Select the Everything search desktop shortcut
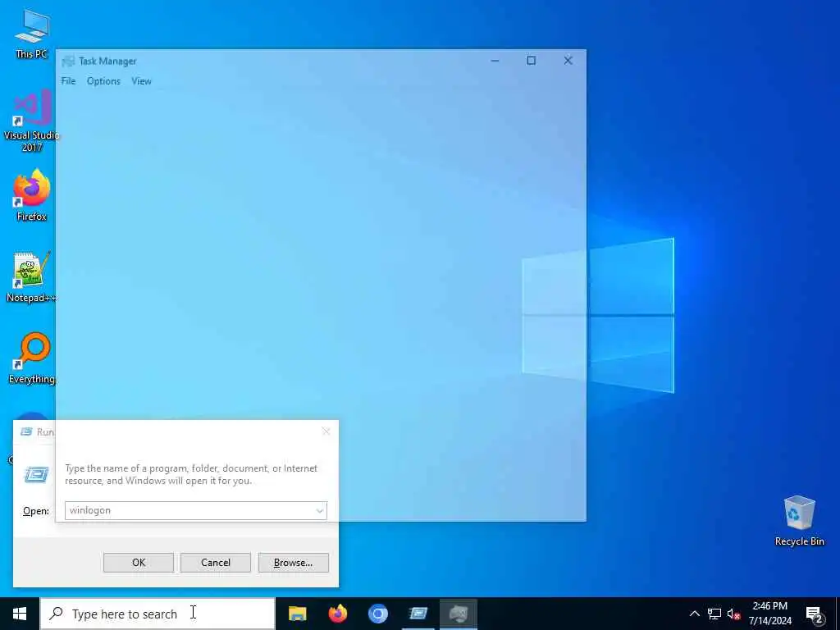 pos(32,359)
